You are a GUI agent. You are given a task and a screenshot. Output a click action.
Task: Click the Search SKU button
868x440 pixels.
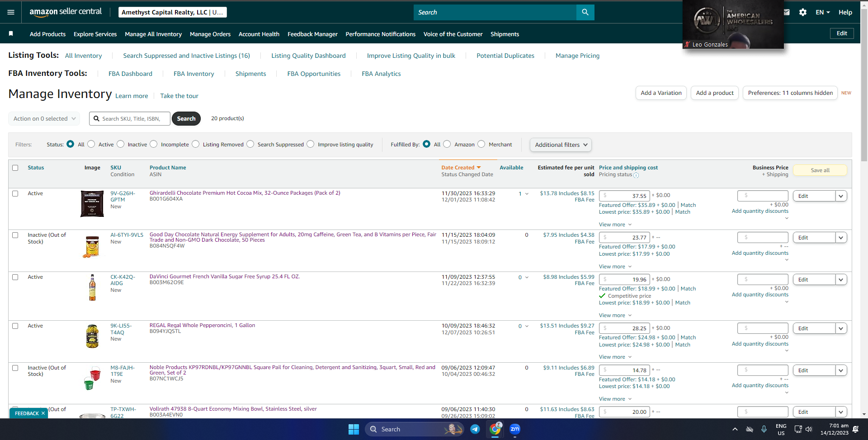pyautogui.click(x=186, y=119)
